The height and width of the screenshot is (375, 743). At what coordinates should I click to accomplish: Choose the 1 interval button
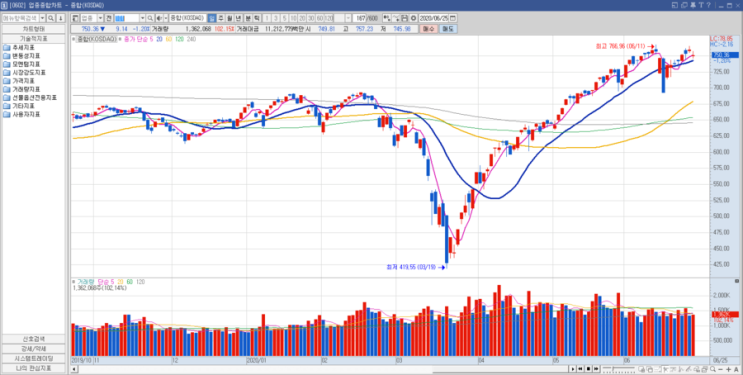tap(266, 18)
